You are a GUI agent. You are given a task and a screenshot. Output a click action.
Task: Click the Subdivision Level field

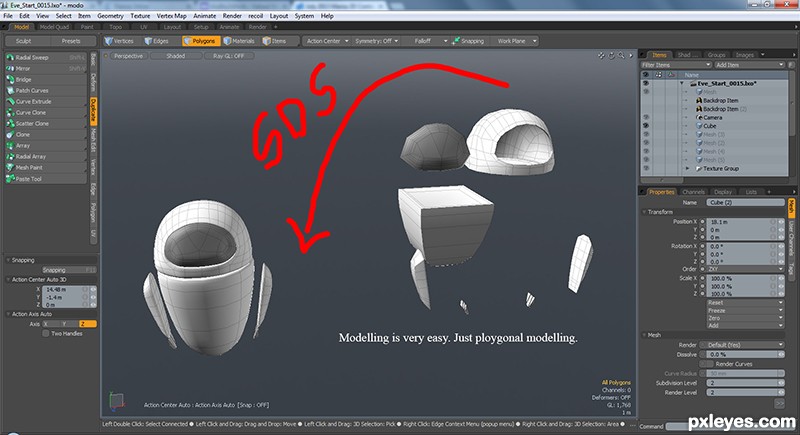coord(743,383)
